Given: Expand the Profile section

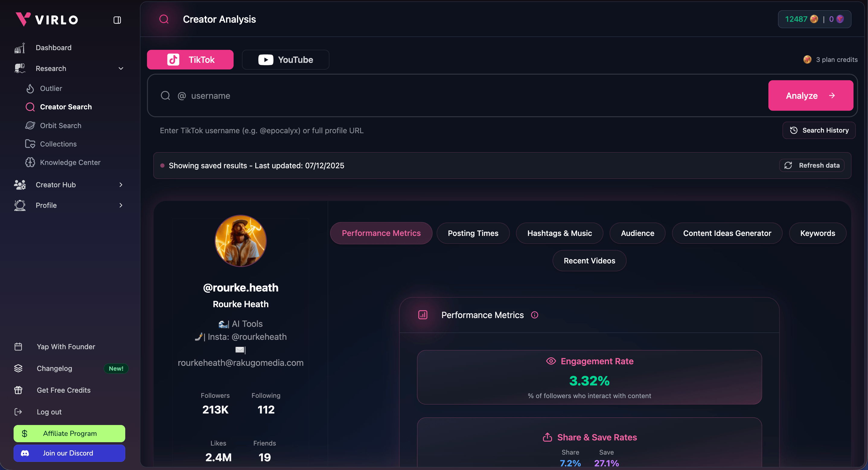Looking at the screenshot, I should (46, 205).
